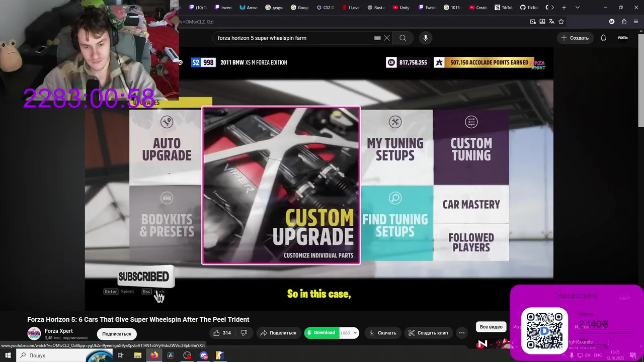Bookmark this page with the star icon
Viewport: 644px width, 362px height.
pos(561,22)
